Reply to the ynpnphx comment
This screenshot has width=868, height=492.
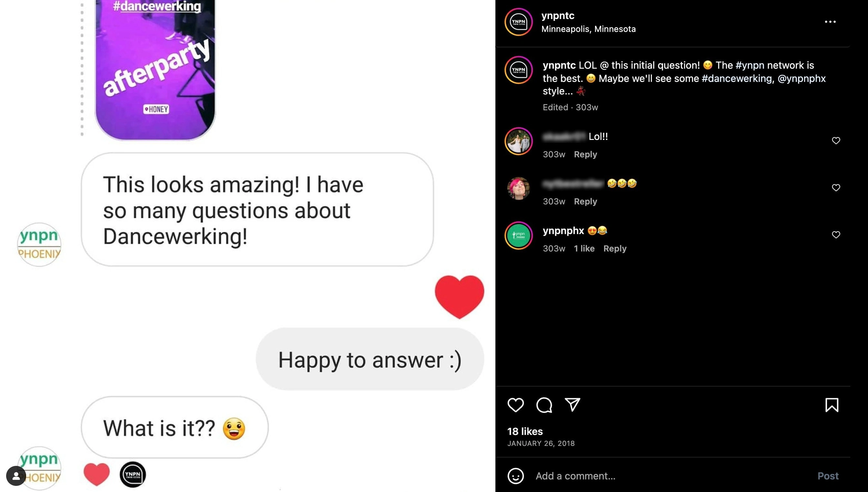615,249
